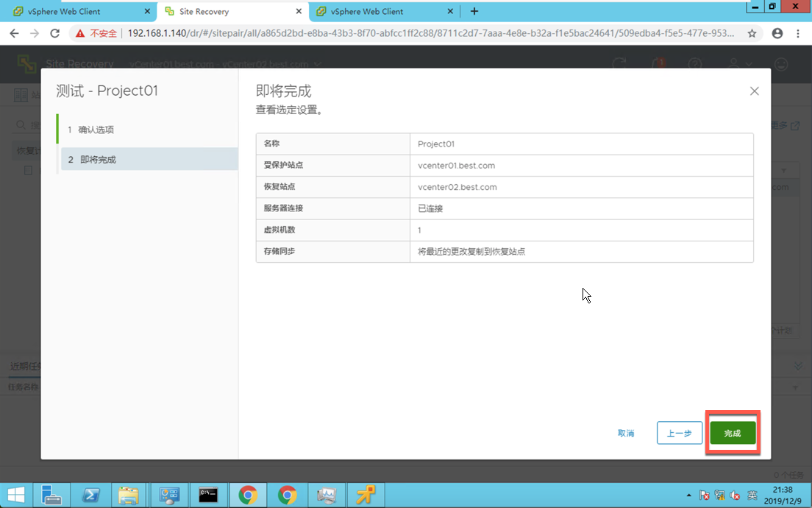This screenshot has height=508, width=812.
Task: Close the test dialog with the X icon
Action: pos(755,91)
